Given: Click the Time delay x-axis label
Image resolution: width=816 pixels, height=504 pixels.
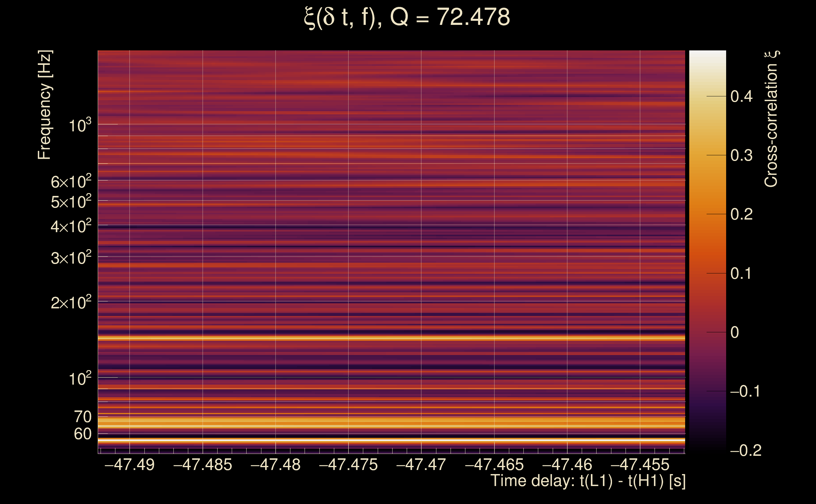Looking at the screenshot, I should [x=588, y=481].
